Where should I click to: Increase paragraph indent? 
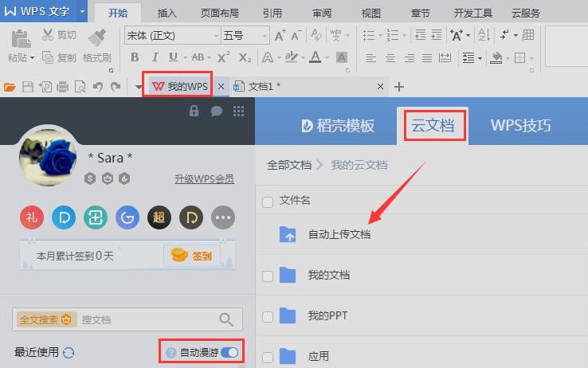point(437,35)
